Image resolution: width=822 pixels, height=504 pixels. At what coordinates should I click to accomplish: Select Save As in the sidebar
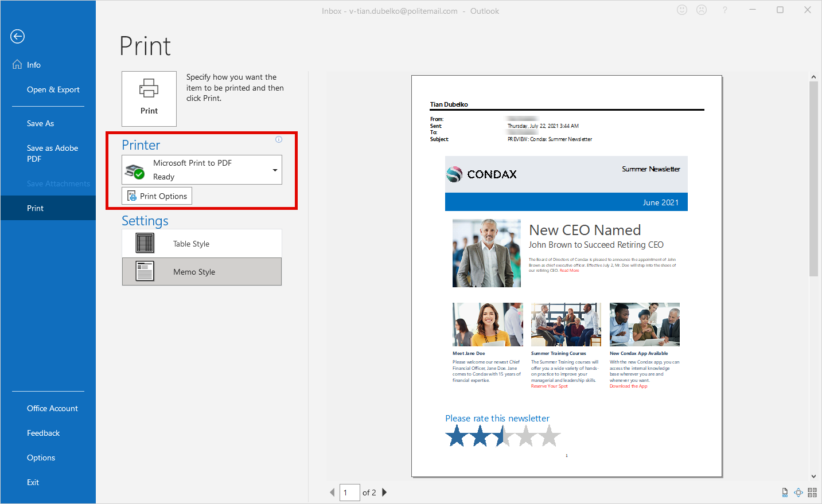[48, 123]
